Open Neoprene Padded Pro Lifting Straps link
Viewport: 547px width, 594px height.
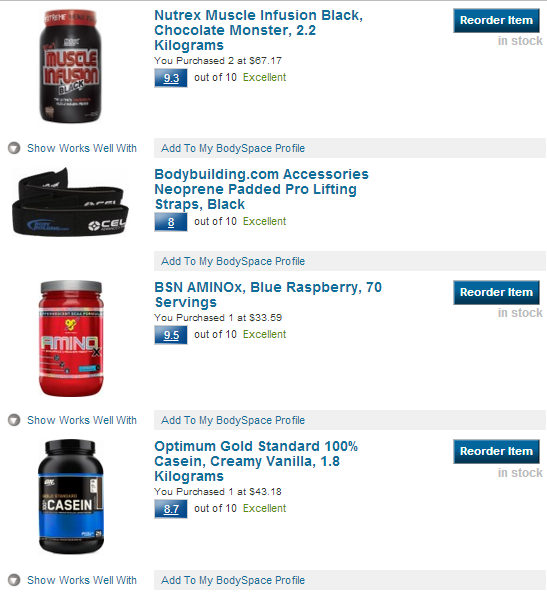261,189
